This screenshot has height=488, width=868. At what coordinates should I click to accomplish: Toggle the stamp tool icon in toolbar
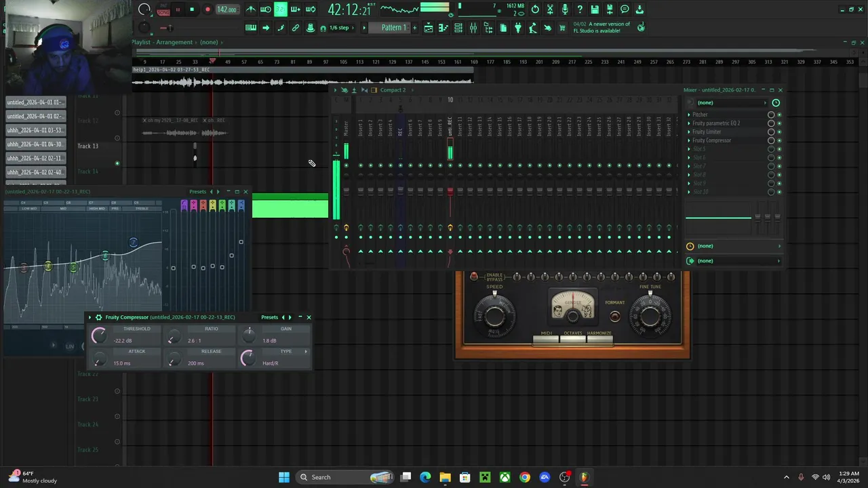(311, 28)
